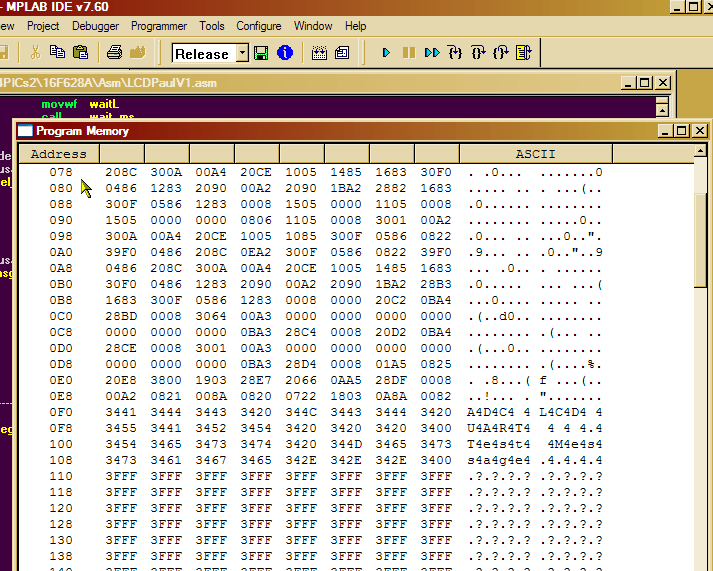This screenshot has height=571, width=713.
Task: Click value 208C in row 078
Action: [121, 172]
